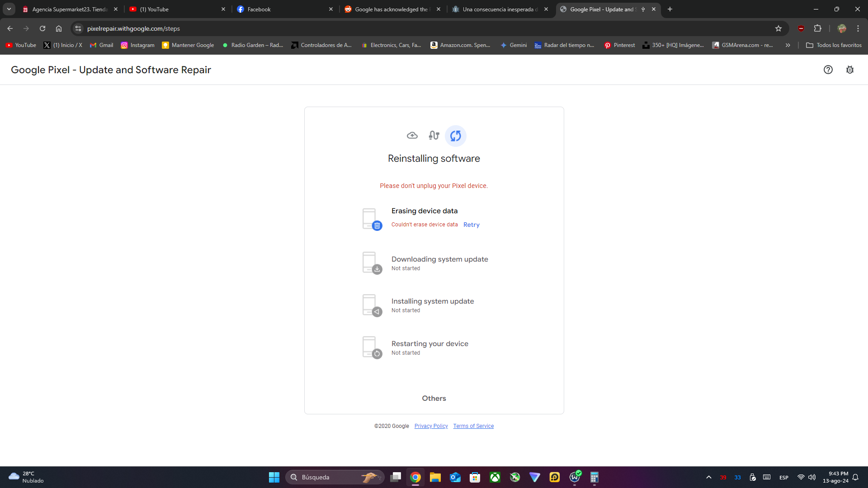Bookmark this page with star icon
Image resolution: width=868 pixels, height=488 pixels.
[x=778, y=28]
